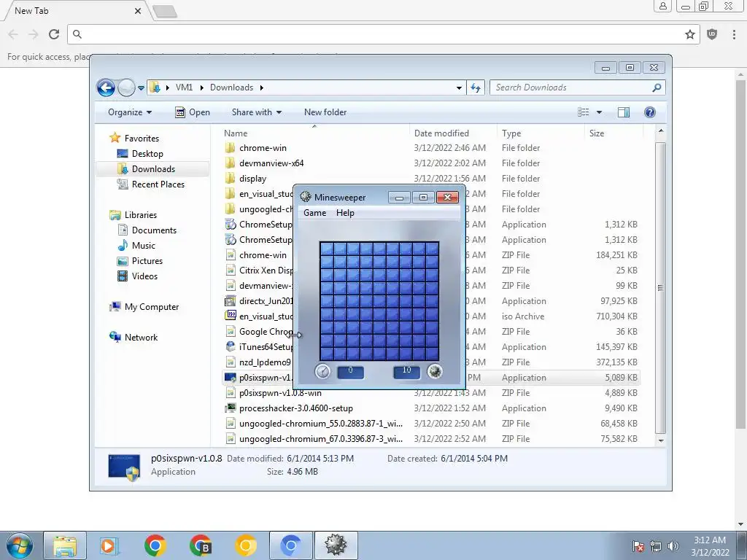
Task: Click the Explorer Forward navigation arrow
Action: (x=126, y=87)
